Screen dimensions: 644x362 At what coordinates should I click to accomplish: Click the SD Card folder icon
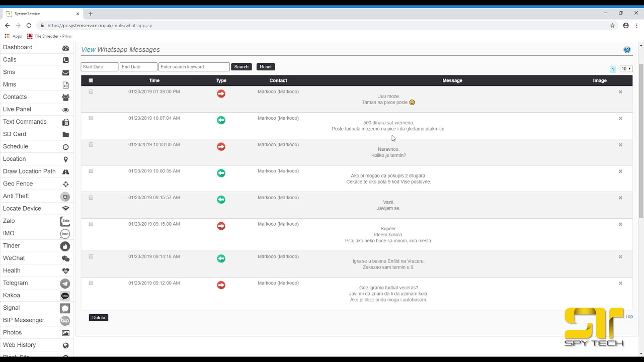[65, 135]
